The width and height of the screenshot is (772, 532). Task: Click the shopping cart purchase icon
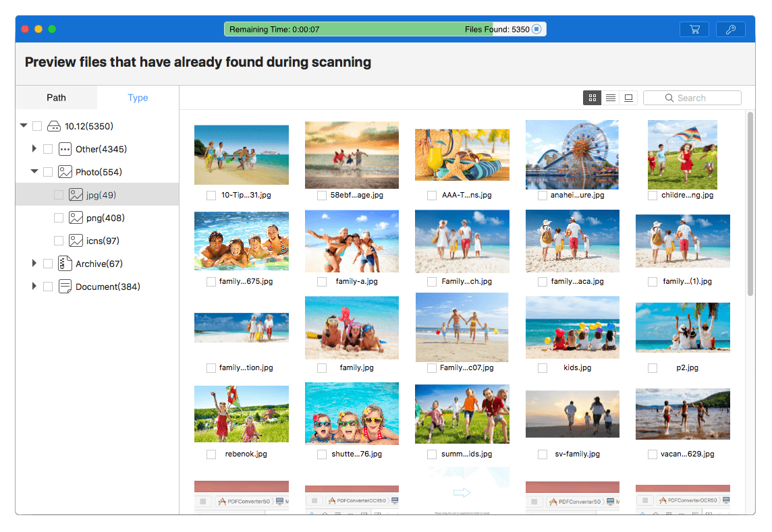(694, 30)
